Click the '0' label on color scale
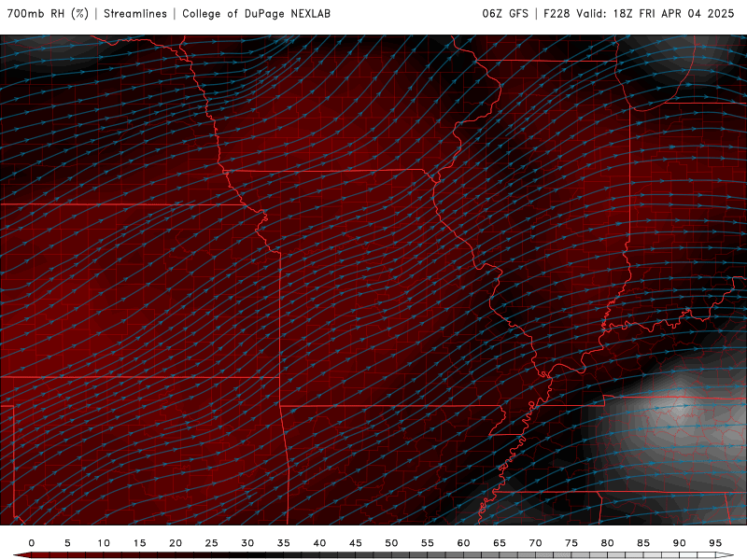 pyautogui.click(x=32, y=543)
